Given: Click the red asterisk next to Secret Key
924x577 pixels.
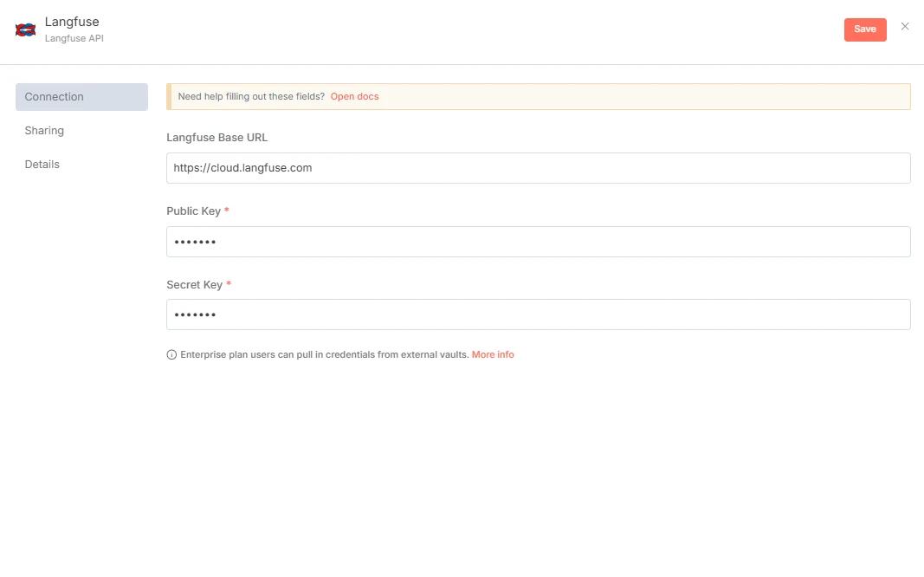Looking at the screenshot, I should (x=229, y=283).
